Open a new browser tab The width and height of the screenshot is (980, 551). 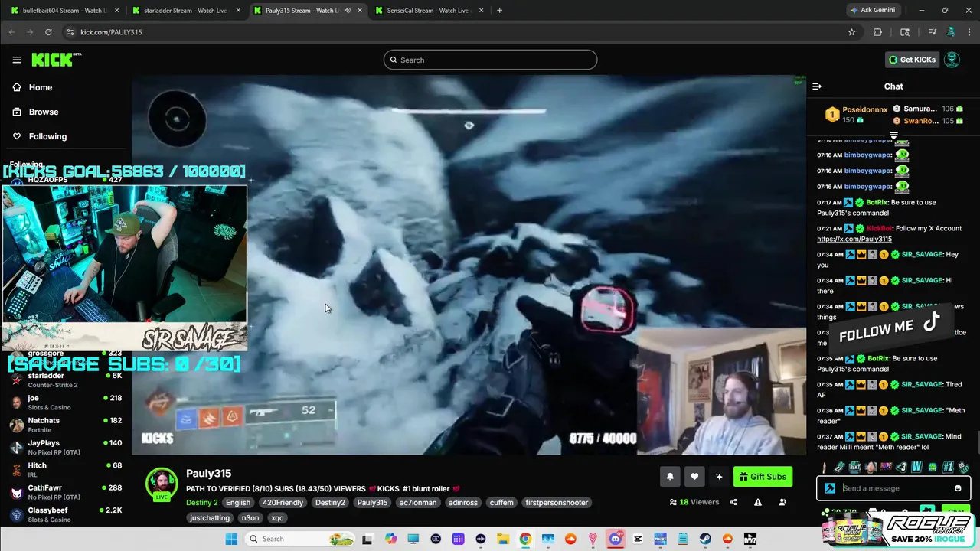[499, 11]
